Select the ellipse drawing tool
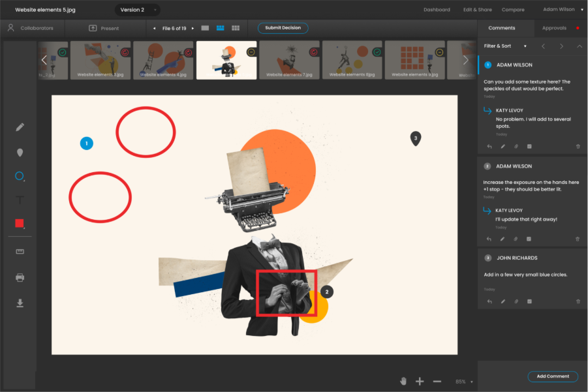Screen dimensions: 588x392 tap(20, 176)
